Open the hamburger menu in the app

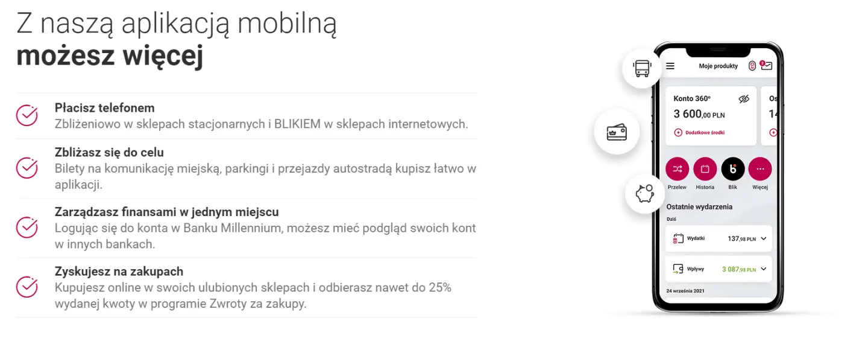click(670, 66)
